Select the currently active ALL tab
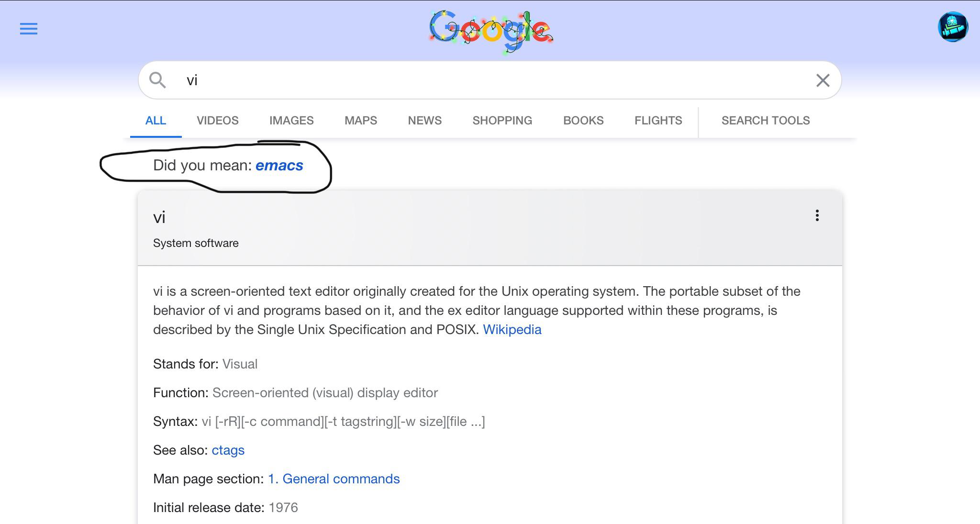This screenshot has width=980, height=524. [156, 121]
